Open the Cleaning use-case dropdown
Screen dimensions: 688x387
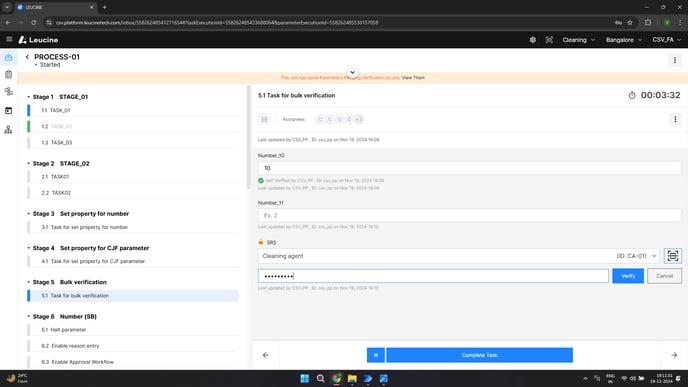click(x=579, y=40)
